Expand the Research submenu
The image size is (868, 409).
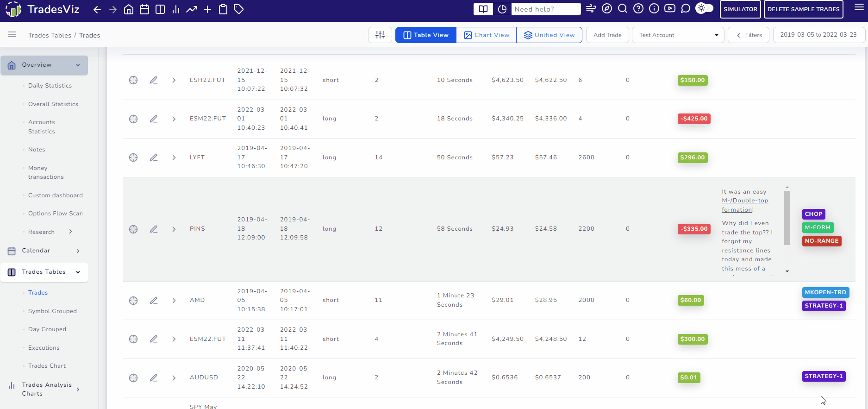pyautogui.click(x=70, y=232)
